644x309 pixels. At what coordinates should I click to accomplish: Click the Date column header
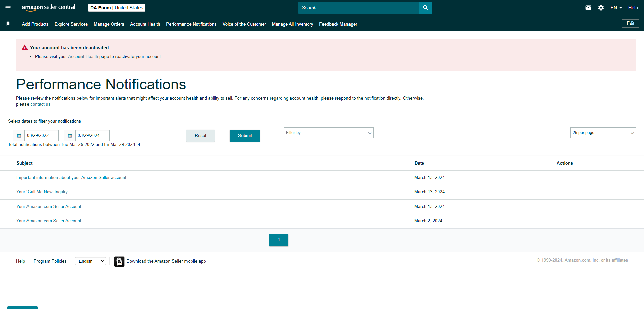point(419,163)
